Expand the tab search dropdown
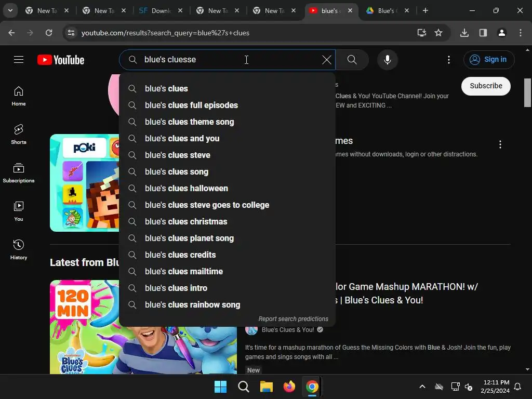Viewport: 532px width, 399px height. point(10,10)
